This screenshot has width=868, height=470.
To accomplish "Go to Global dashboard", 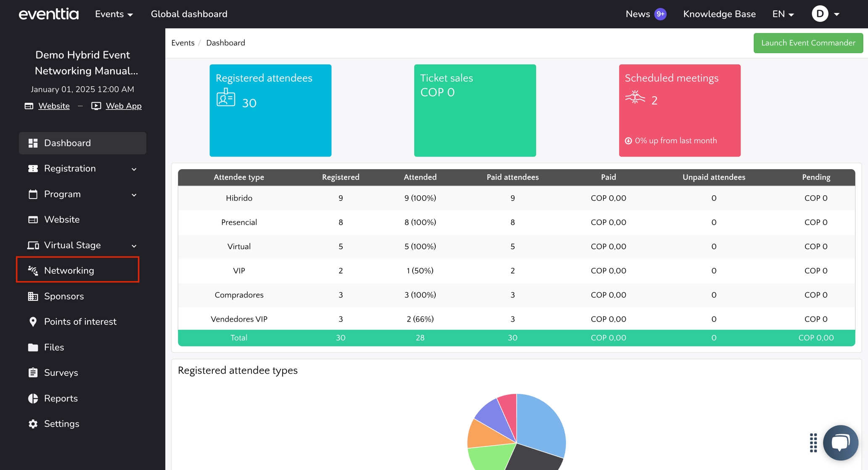I will (189, 14).
